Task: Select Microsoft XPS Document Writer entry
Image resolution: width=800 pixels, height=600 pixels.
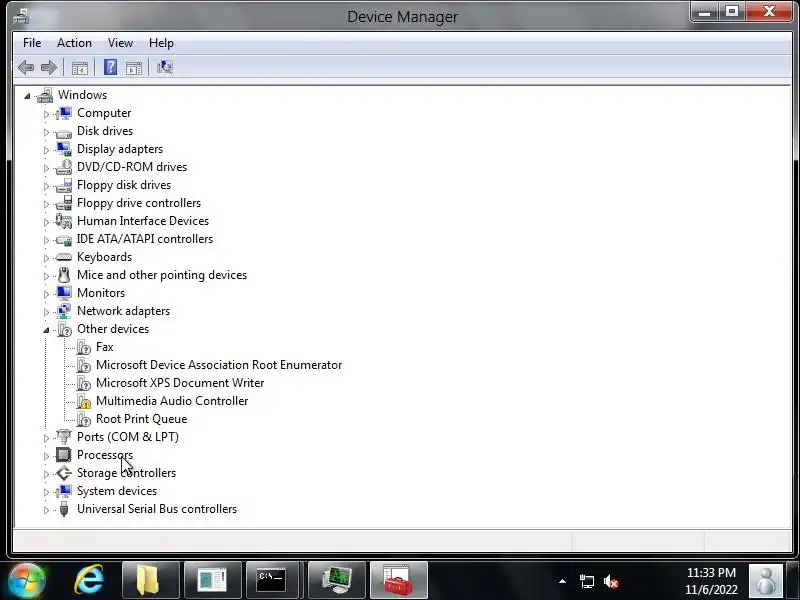Action: (180, 383)
